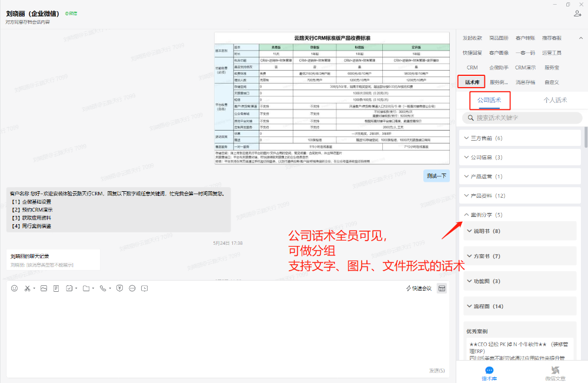Open screenshot options dropdown arrow beside scissors
Image resolution: width=588 pixels, height=383 pixels.
click(34, 288)
